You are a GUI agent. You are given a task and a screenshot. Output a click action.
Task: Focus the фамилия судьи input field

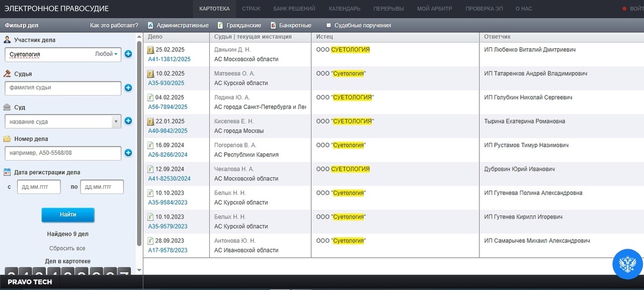coord(63,88)
